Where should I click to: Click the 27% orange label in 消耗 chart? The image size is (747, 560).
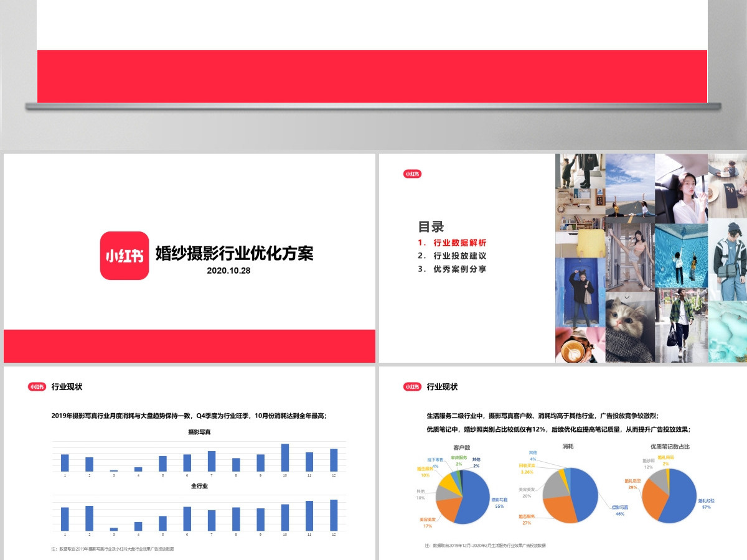click(x=527, y=520)
